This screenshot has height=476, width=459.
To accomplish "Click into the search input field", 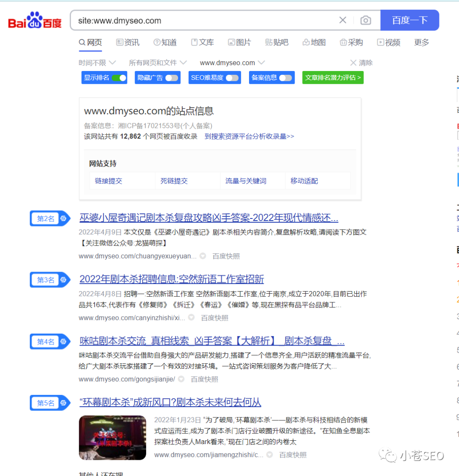I will point(207,20).
